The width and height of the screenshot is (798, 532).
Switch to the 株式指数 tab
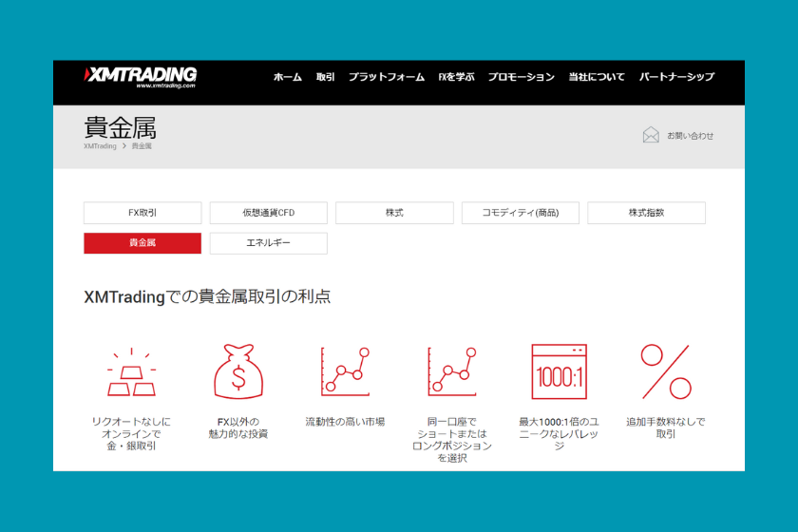(x=646, y=213)
